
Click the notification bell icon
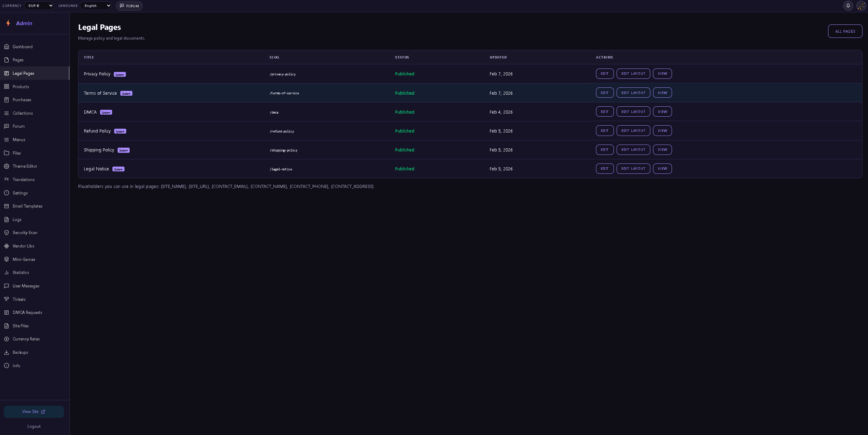coord(848,6)
